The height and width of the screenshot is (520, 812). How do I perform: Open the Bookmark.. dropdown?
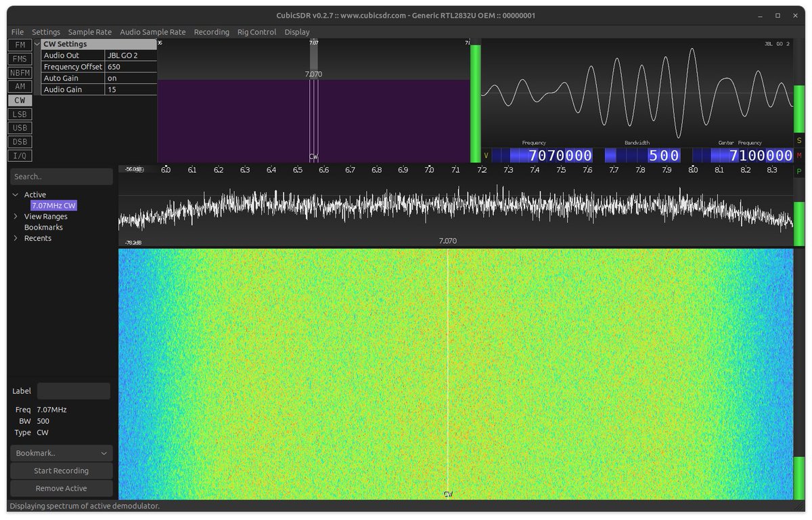coord(62,453)
